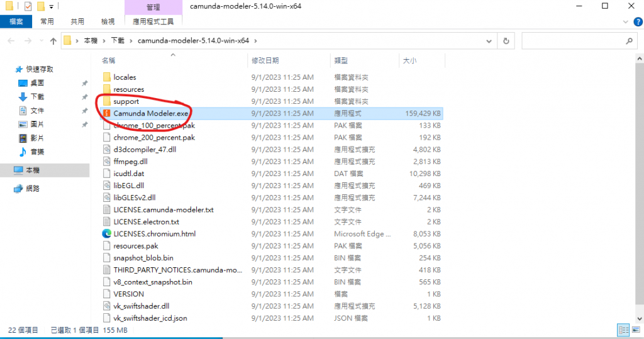644x339 pixels.
Task: Unpin 桌面 via its pin icon
Action: 85,83
